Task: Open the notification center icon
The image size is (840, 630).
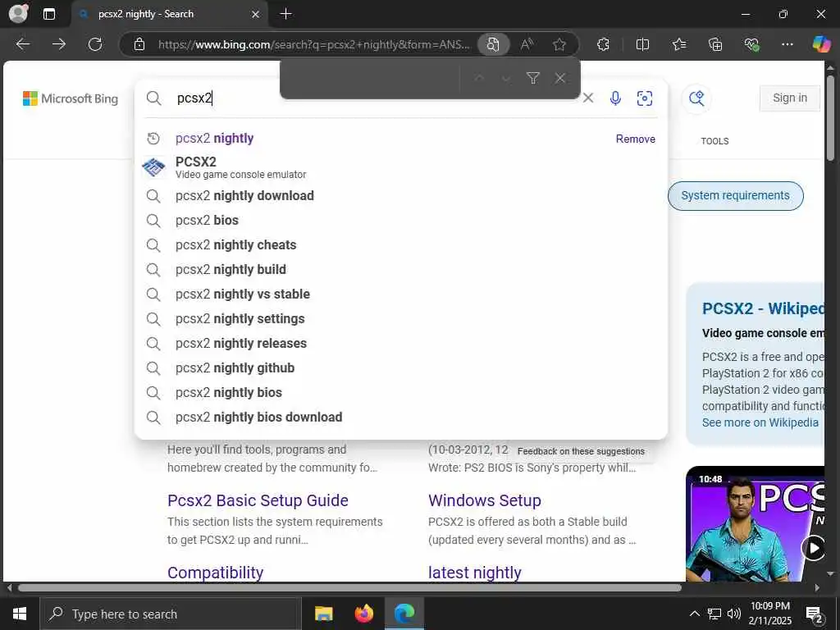Action: click(x=815, y=614)
